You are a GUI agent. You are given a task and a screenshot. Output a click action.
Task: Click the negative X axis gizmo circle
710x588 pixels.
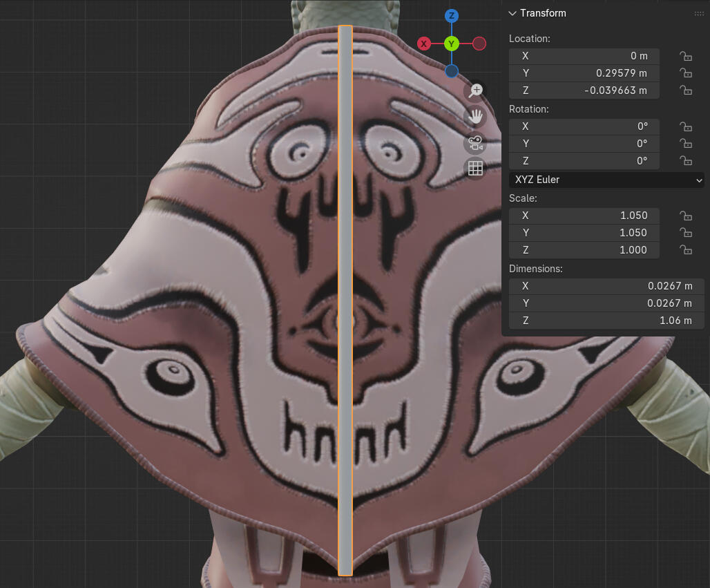pos(479,44)
